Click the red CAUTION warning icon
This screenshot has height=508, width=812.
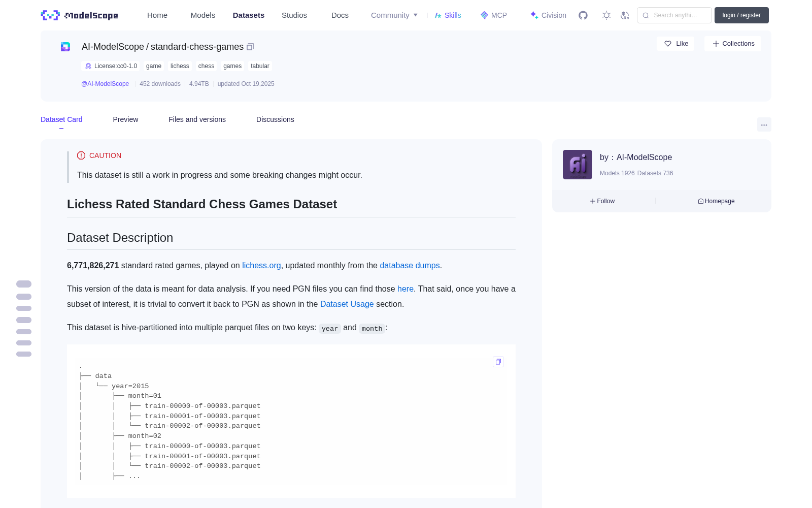tap(81, 155)
